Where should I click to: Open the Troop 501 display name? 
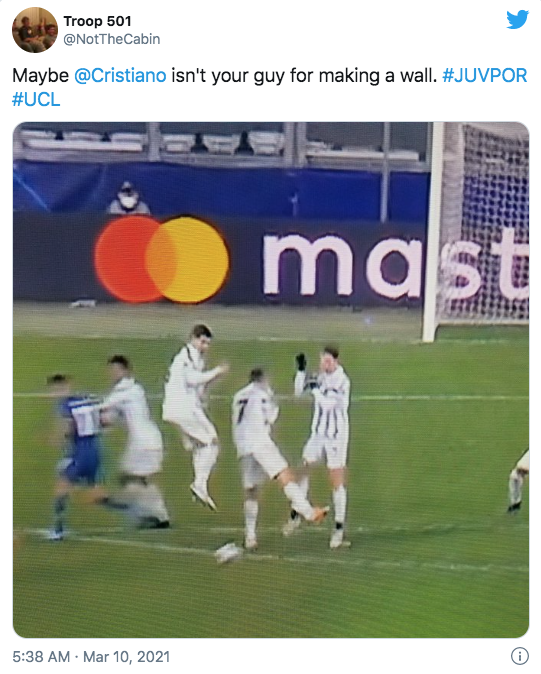coord(98,21)
